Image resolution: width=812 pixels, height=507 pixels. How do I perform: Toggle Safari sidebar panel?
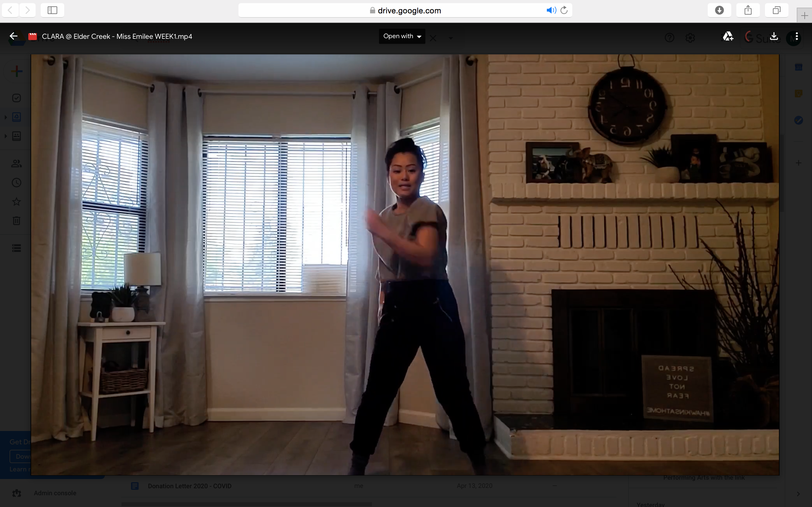(52, 10)
